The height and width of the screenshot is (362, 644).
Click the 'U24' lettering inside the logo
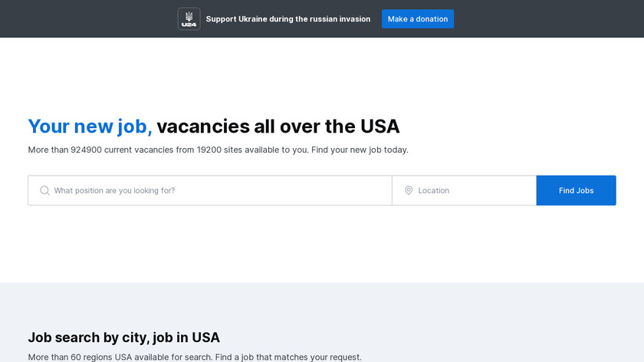189,25
